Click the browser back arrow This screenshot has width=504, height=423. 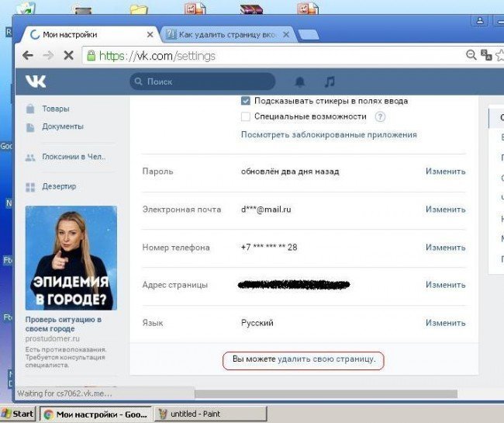(x=28, y=56)
